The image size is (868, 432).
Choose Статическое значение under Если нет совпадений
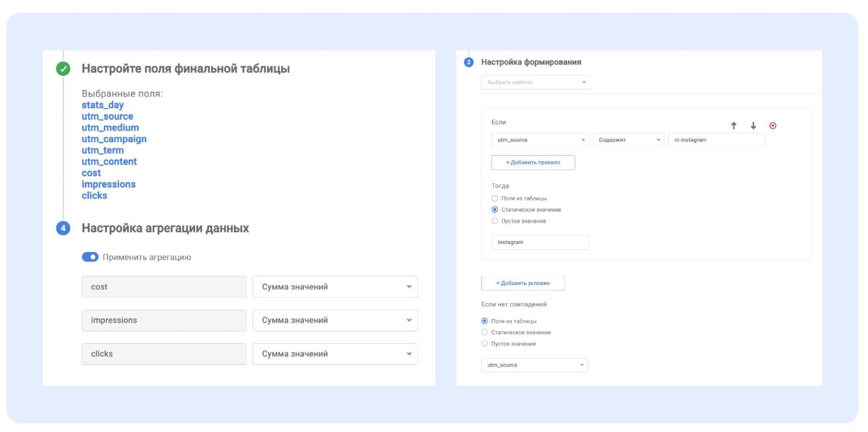485,332
